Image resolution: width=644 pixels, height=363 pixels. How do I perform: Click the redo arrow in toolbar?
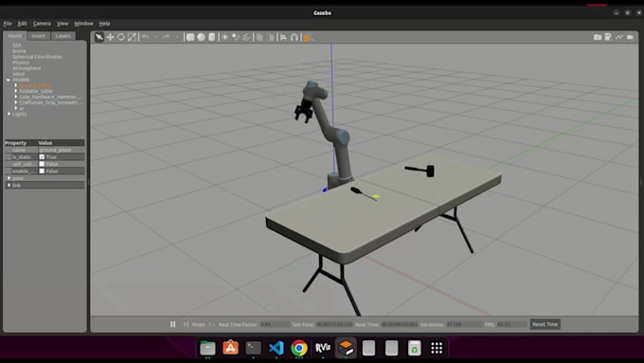[166, 37]
